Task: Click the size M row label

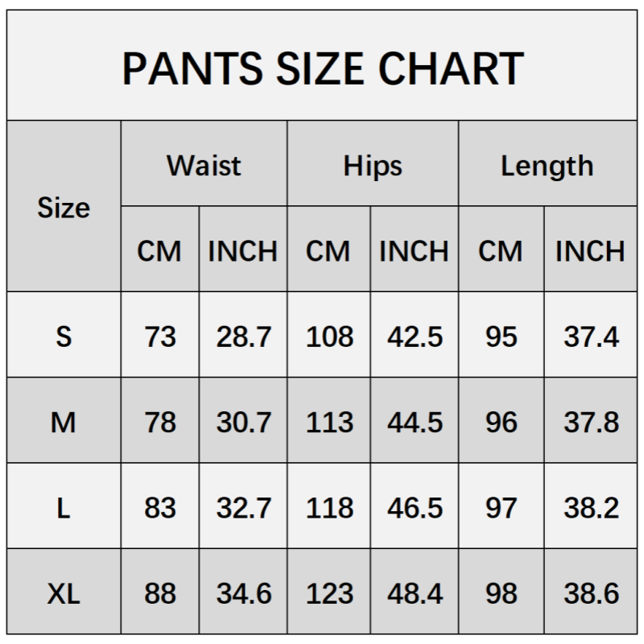Action: coord(64,422)
